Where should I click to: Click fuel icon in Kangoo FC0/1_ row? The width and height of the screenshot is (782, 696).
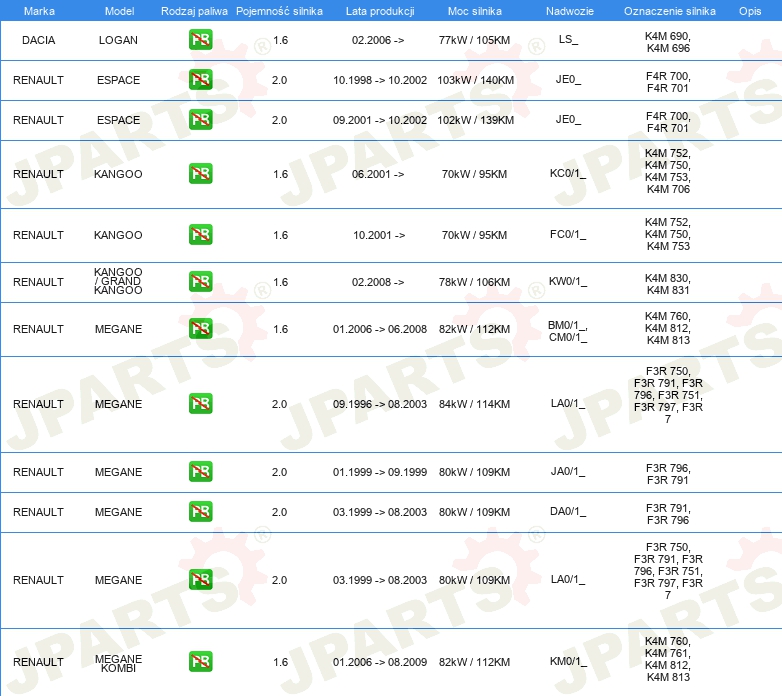[200, 235]
